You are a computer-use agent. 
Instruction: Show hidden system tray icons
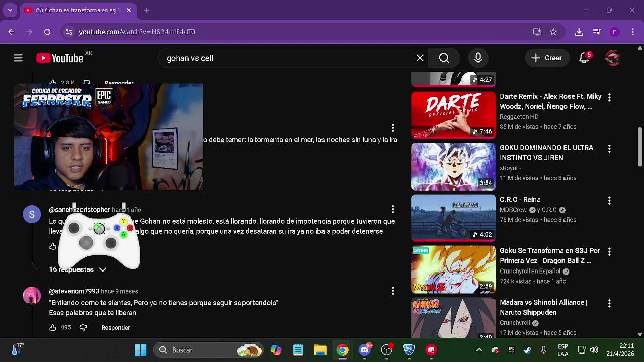pyautogui.click(x=479, y=350)
